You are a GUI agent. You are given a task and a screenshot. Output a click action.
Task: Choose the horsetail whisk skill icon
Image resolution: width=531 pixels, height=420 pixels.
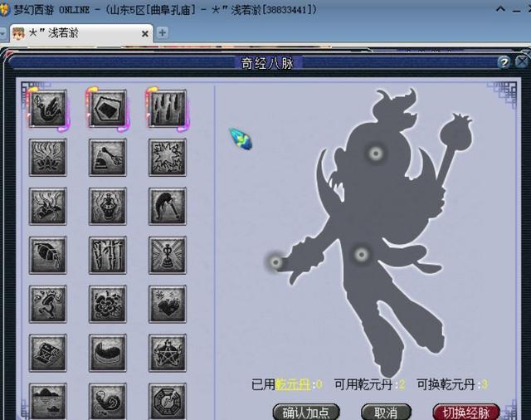(168, 207)
